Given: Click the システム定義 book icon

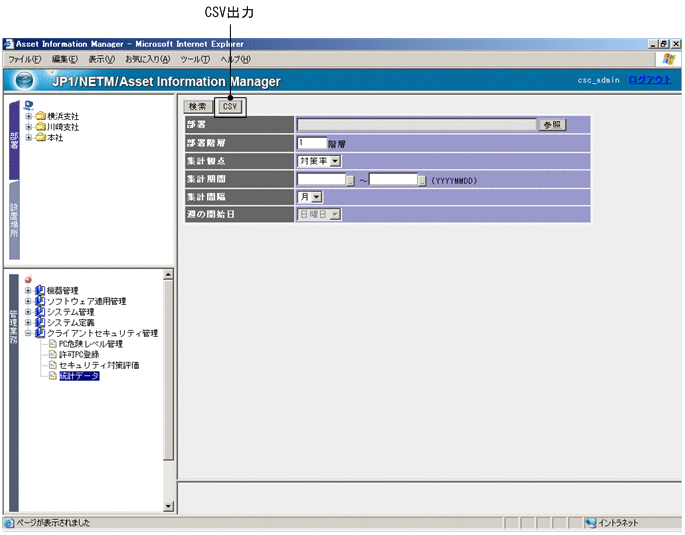Looking at the screenshot, I should coord(40,323).
